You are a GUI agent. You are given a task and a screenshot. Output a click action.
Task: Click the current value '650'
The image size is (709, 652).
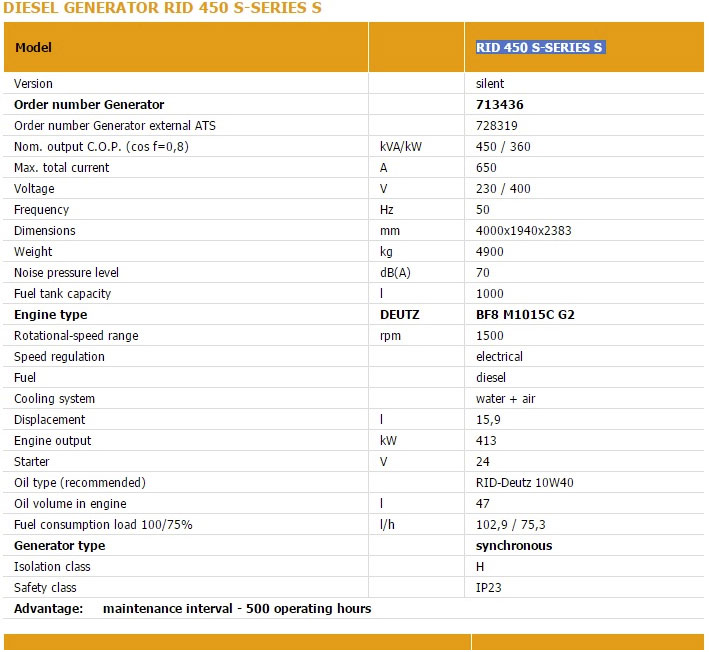486,168
